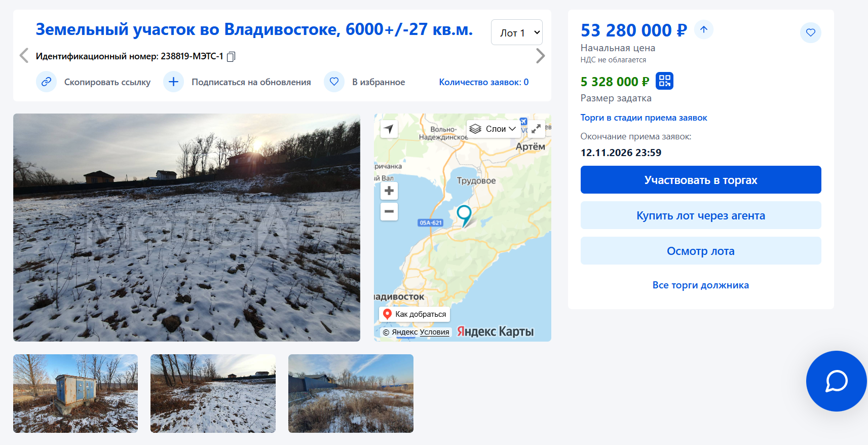Click Количество заявок: 0 link
This screenshot has height=445, width=868.
tap(484, 82)
